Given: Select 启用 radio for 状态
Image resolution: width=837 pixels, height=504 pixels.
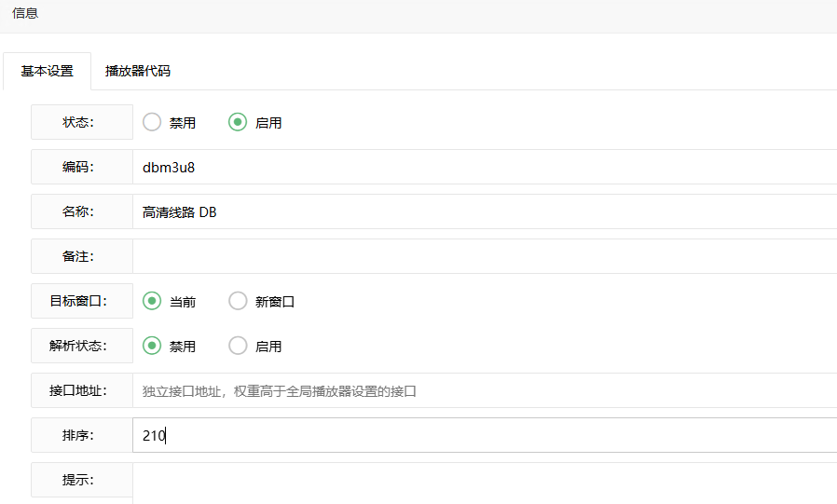Looking at the screenshot, I should pyautogui.click(x=238, y=122).
